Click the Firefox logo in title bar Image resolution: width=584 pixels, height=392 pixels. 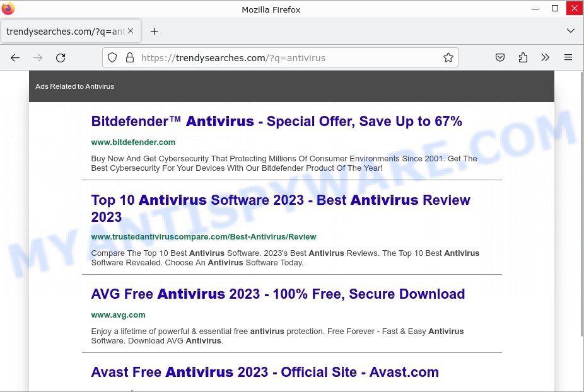tap(8, 8)
